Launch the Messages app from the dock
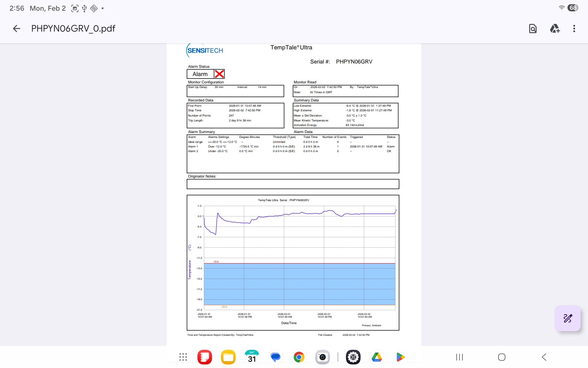Image resolution: width=588 pixels, height=368 pixels. pyautogui.click(x=275, y=357)
